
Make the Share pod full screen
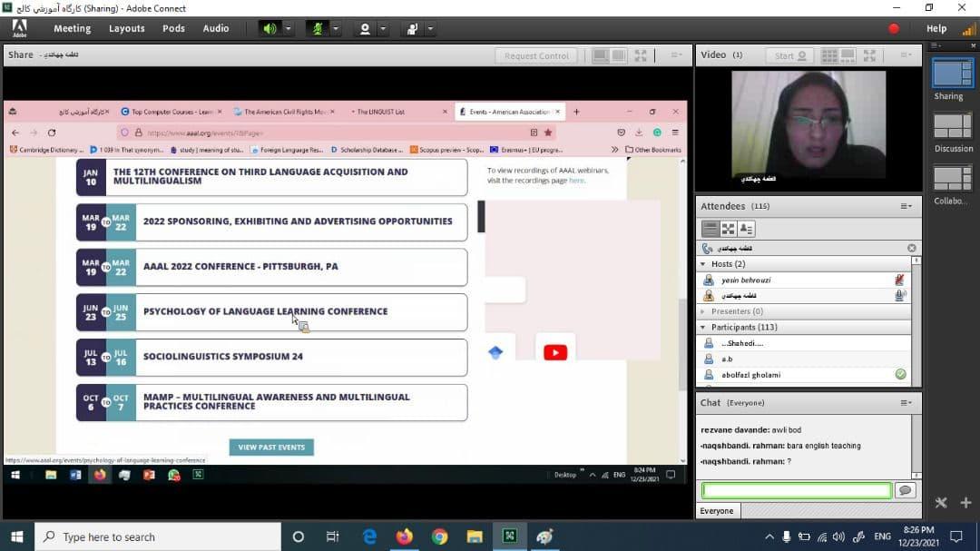(641, 55)
